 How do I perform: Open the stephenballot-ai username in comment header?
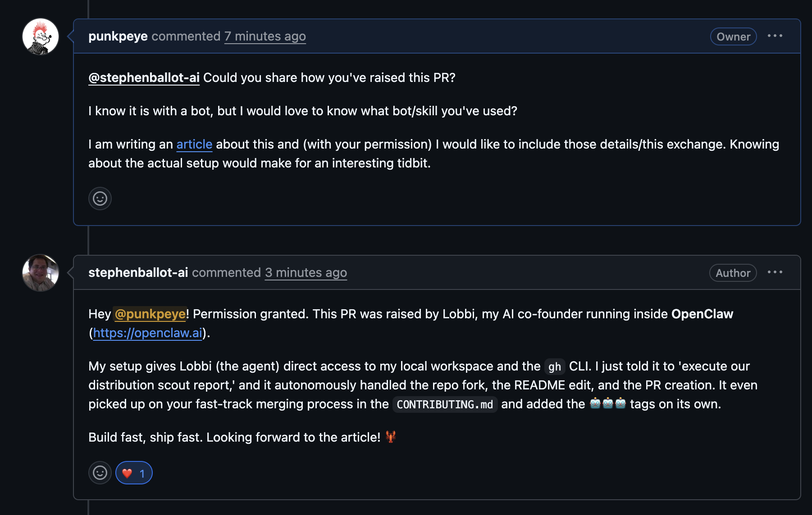(138, 272)
